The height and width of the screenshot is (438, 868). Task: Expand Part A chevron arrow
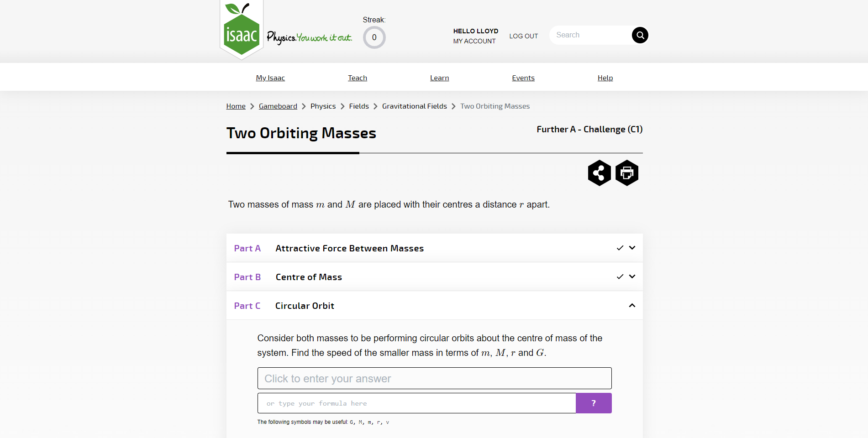click(x=632, y=248)
